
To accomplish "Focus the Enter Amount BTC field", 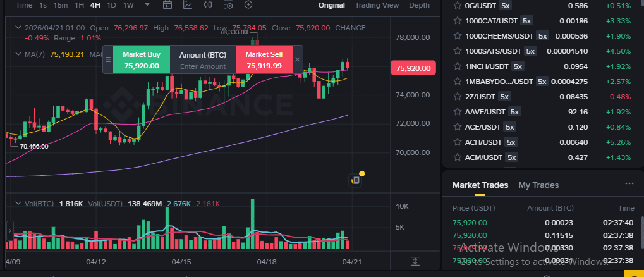I will coord(203,66).
